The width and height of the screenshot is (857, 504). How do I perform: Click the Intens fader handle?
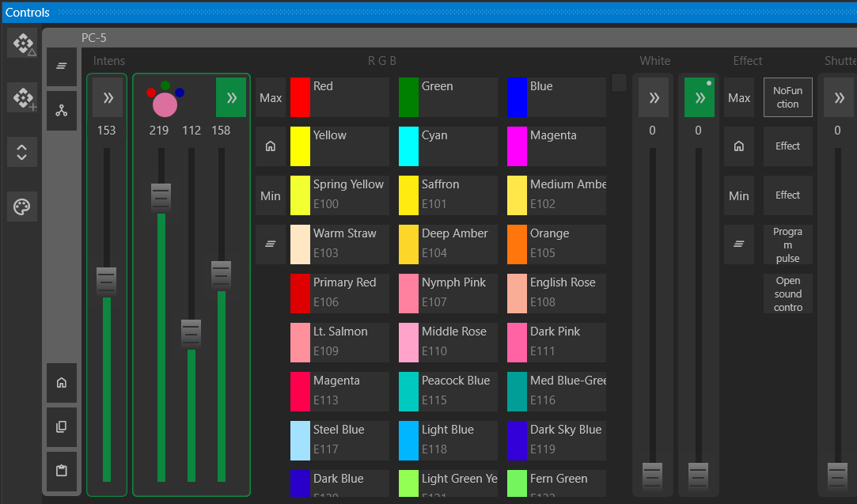tap(107, 282)
